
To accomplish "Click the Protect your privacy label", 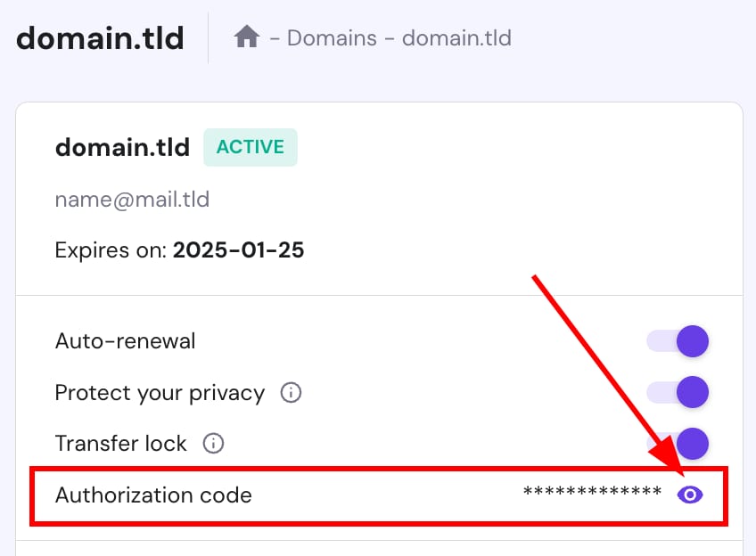I will [x=160, y=393].
